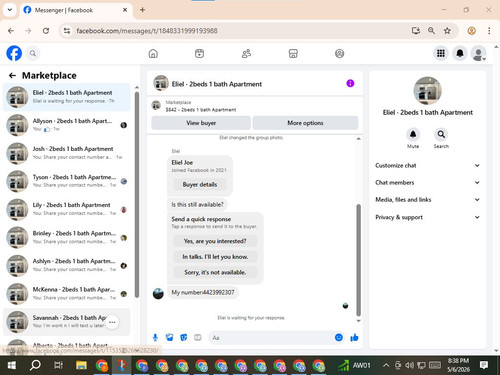Click the Is this still available? message
The height and width of the screenshot is (375, 500).
point(197,204)
